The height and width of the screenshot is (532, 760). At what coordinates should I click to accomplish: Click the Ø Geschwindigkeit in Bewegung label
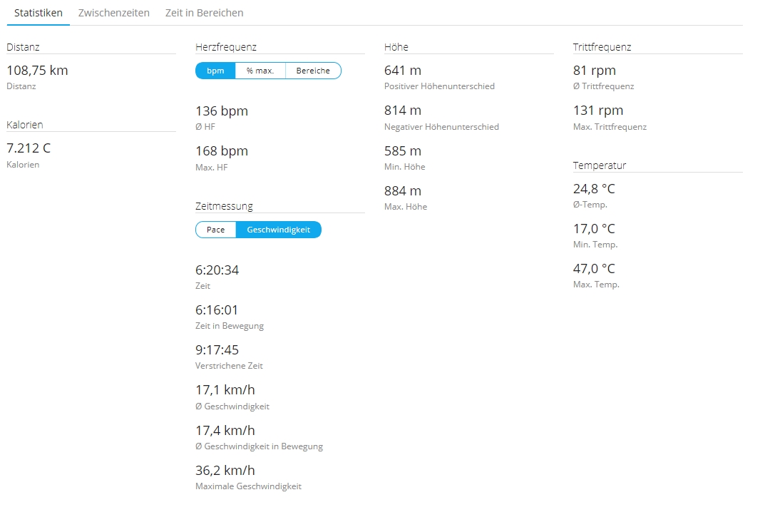[x=259, y=446]
